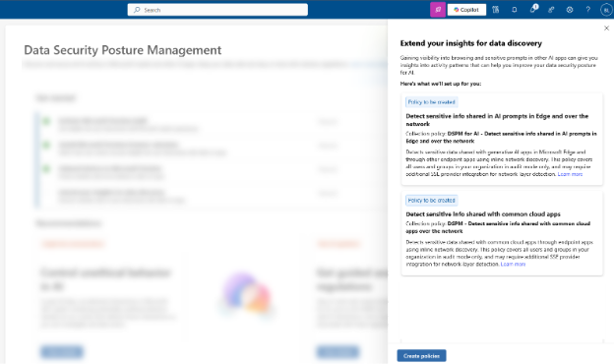Image resolution: width=614 pixels, height=364 pixels.
Task: Open Learn more in the Edge prompts policy
Action: click(x=570, y=174)
